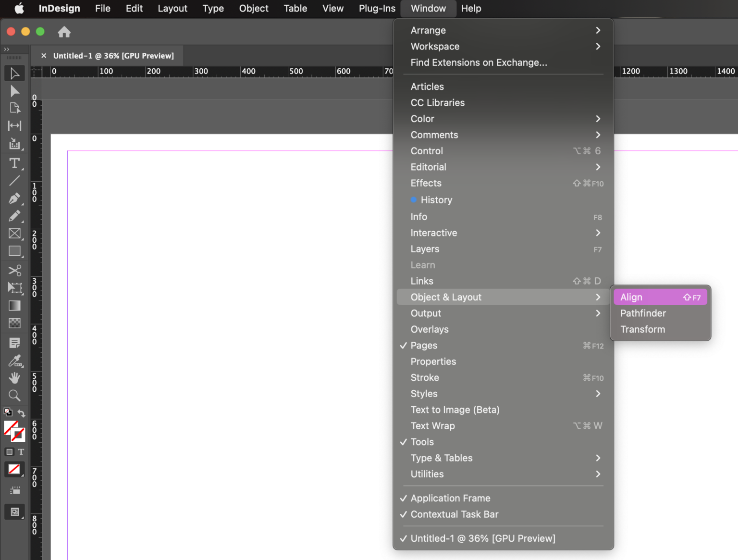Viewport: 738px width, 560px height.
Task: Select the Gradient Swatch tool
Action: pyautogui.click(x=14, y=306)
